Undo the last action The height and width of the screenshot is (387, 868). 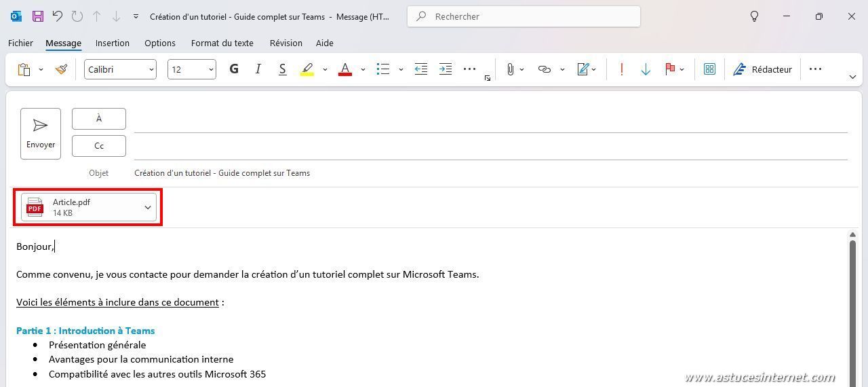[x=58, y=16]
